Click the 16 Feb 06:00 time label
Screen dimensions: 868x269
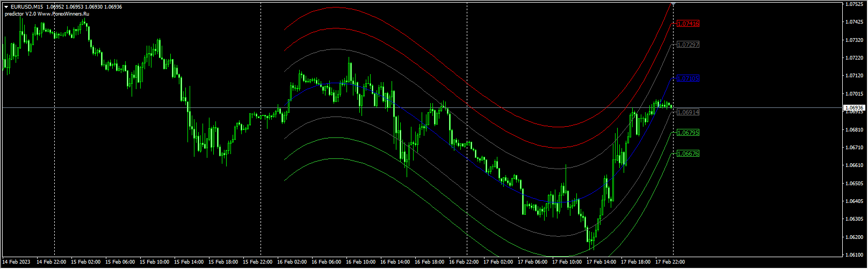pyautogui.click(x=327, y=263)
